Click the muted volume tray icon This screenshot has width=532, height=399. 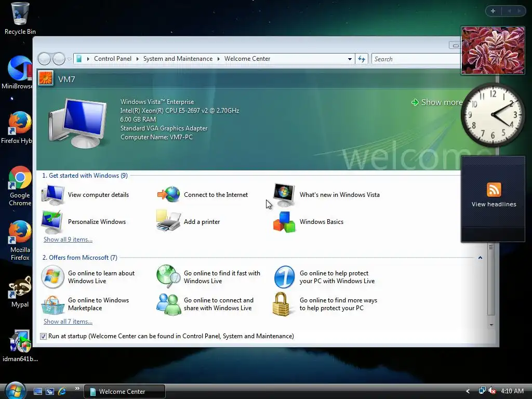coord(492,391)
